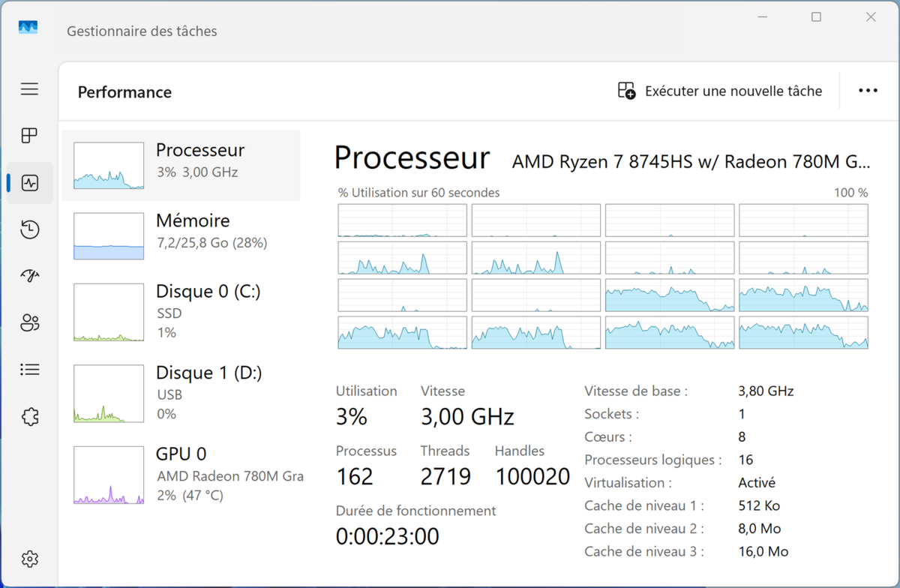900x588 pixels.
Task: Open the three-dot more options menu
Action: (868, 91)
